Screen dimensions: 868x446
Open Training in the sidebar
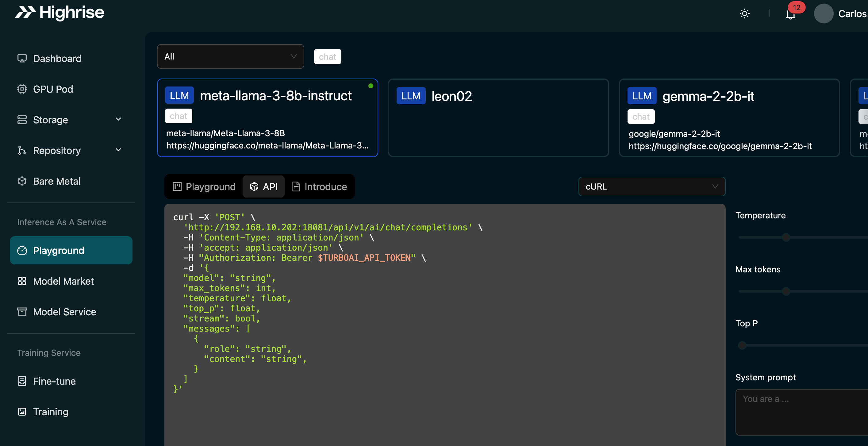point(71,412)
